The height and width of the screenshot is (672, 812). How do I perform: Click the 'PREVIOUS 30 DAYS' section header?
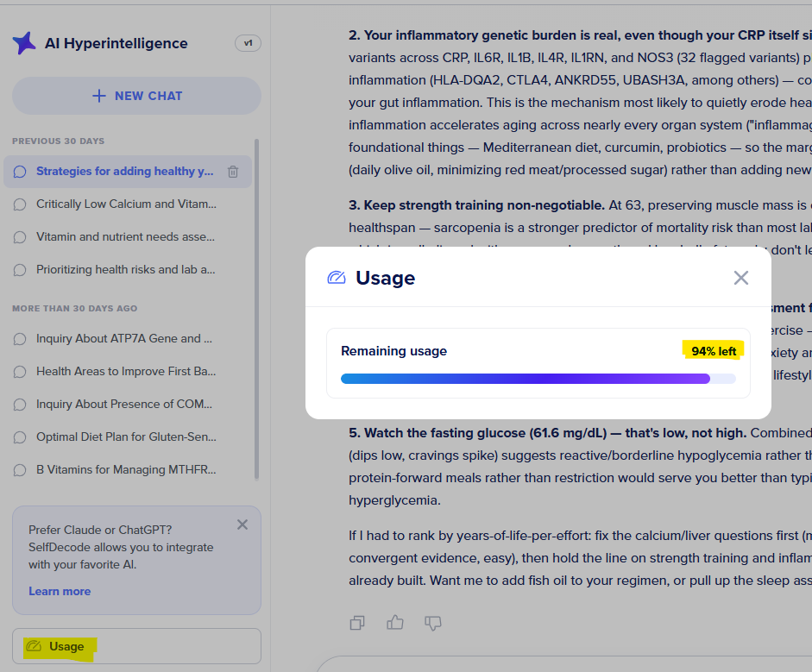[x=59, y=141]
